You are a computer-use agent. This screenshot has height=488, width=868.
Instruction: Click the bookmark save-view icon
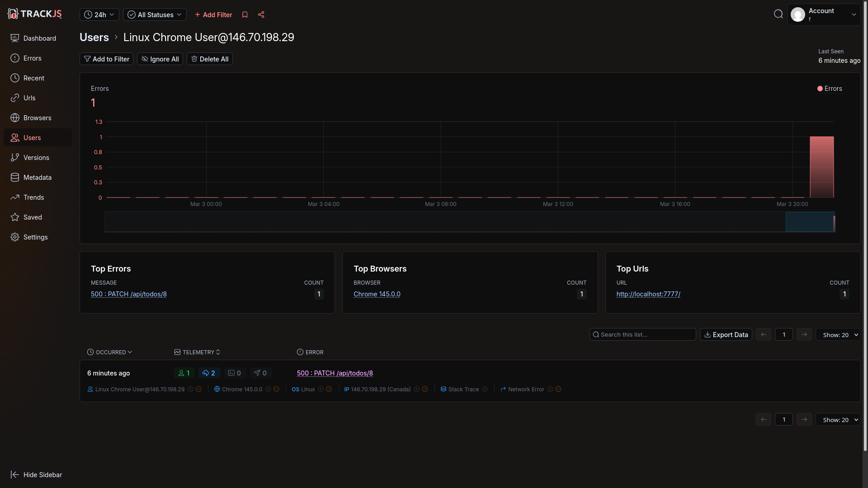[x=245, y=14]
